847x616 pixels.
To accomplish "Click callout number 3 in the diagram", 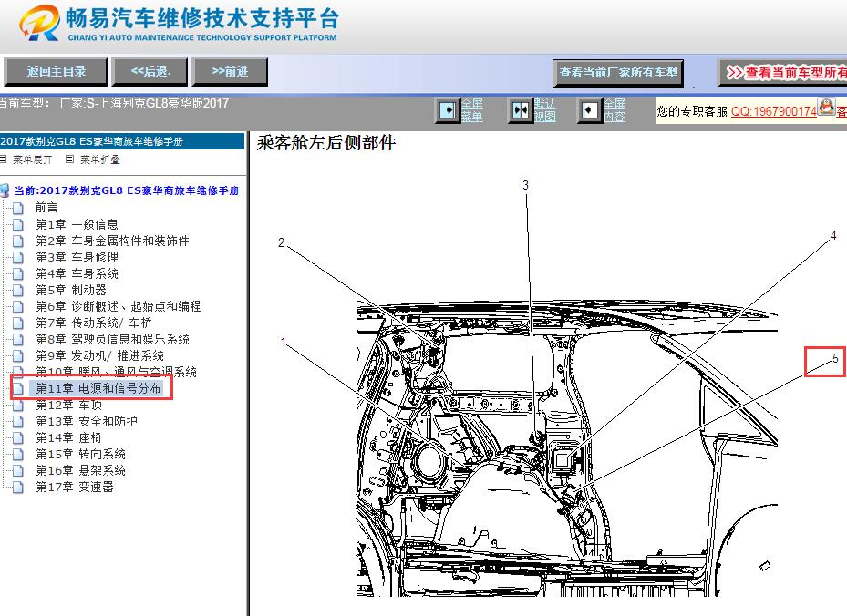I will [x=525, y=185].
